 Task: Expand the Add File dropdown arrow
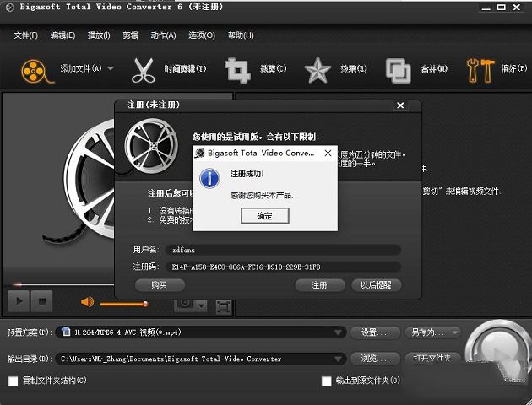pyautogui.click(x=111, y=69)
